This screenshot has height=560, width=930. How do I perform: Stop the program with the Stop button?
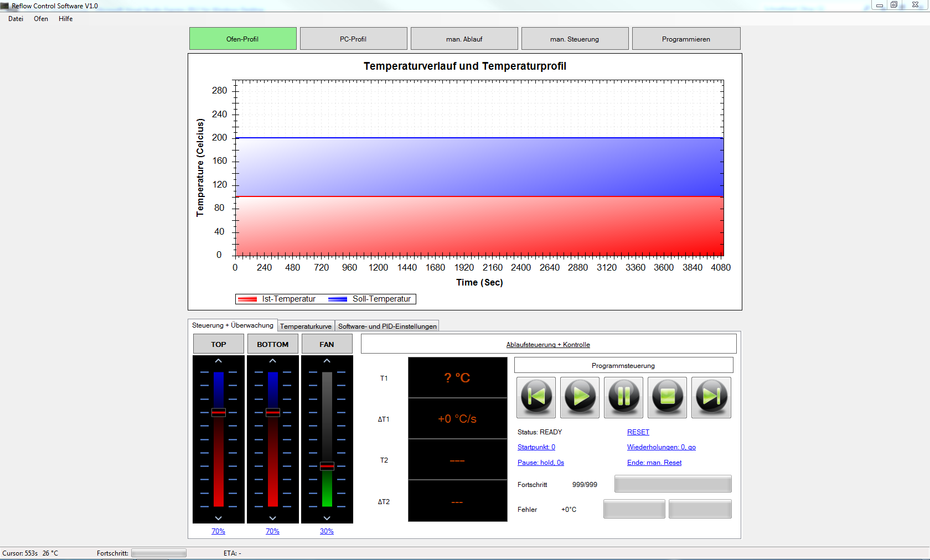coord(667,397)
